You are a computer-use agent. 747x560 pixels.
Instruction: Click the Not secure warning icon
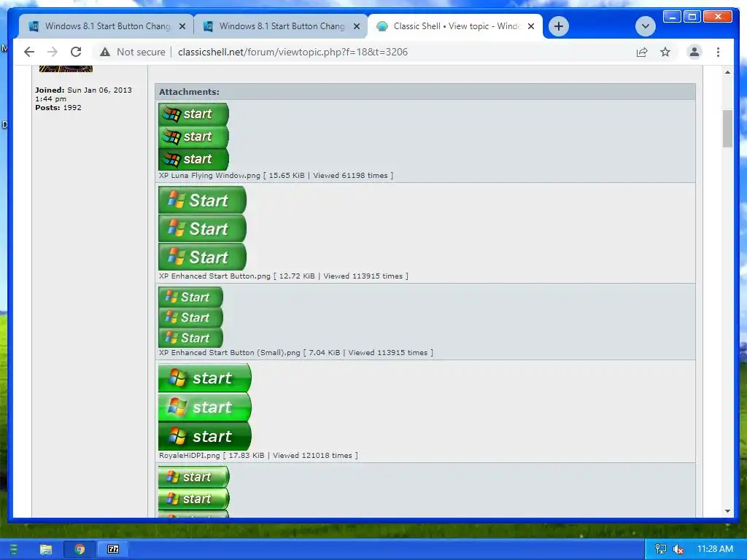[x=105, y=52]
